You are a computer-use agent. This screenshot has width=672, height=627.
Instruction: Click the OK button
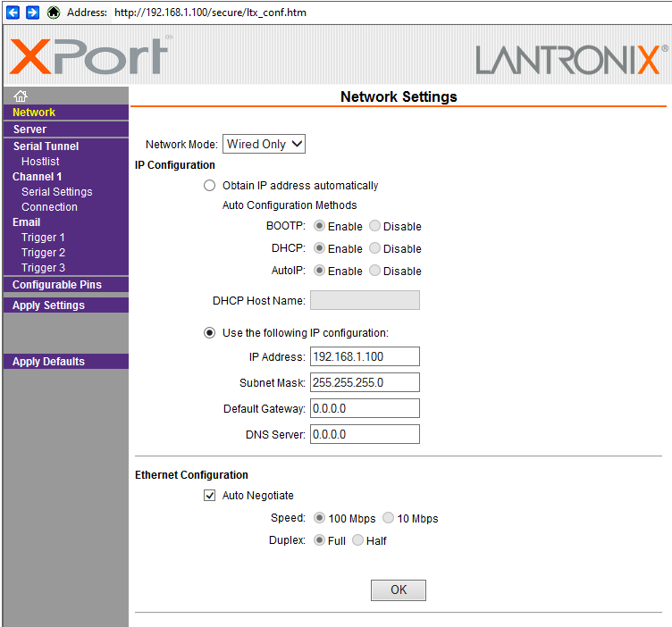(399, 590)
